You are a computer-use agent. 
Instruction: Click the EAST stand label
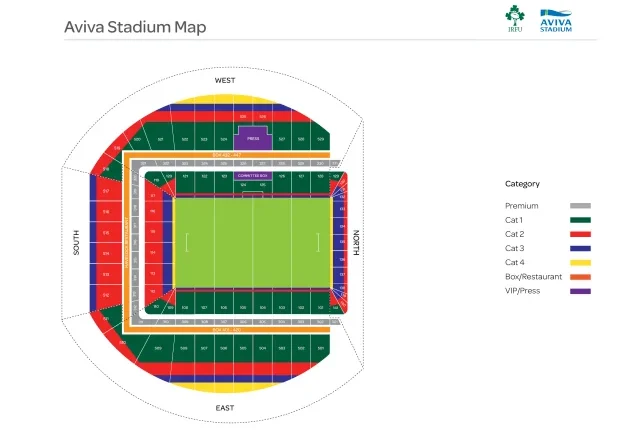point(226,408)
